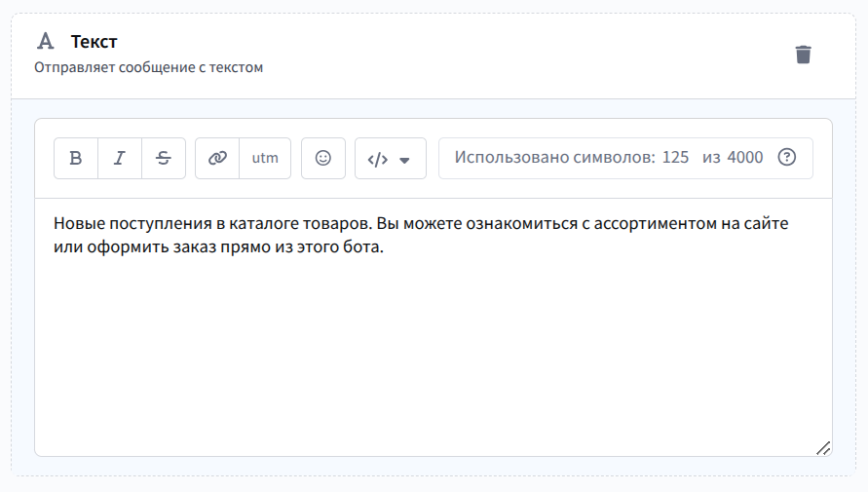Click the empty area of the message editor
This screenshot has width=868, height=492.
(x=434, y=360)
